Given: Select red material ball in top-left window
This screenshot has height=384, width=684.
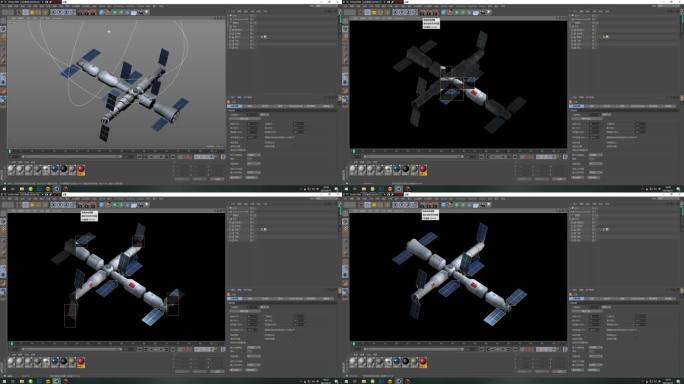Looking at the screenshot, I should (x=81, y=169).
